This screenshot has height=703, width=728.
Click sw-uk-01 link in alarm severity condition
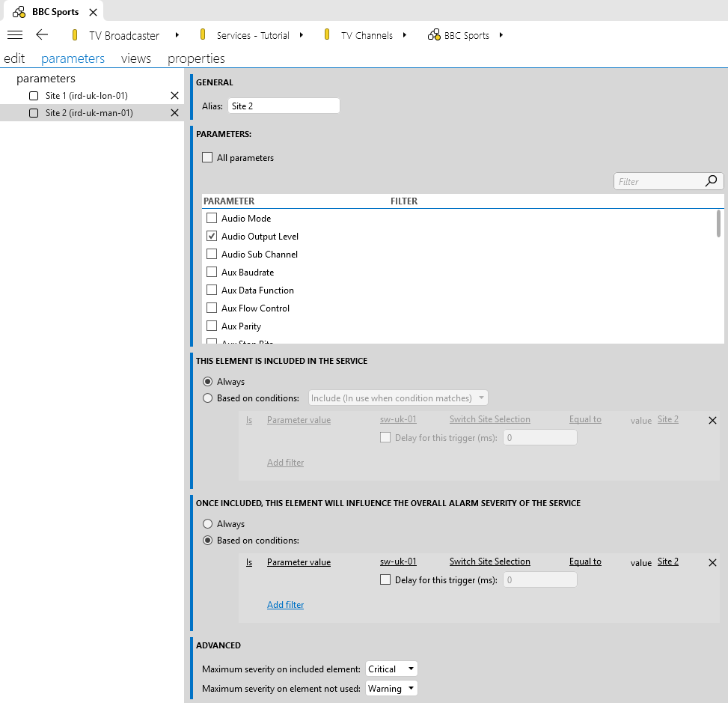(398, 562)
